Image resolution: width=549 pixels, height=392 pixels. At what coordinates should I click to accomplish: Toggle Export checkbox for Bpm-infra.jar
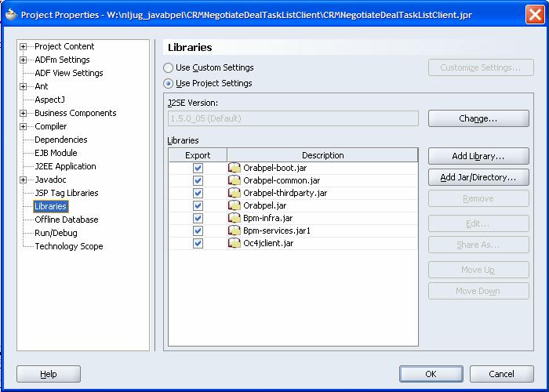[x=198, y=218]
